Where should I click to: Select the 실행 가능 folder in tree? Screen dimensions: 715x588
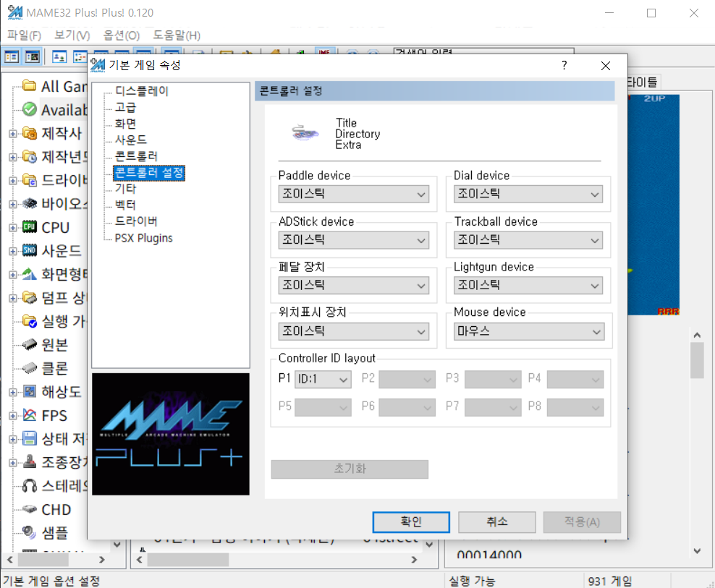30,321
